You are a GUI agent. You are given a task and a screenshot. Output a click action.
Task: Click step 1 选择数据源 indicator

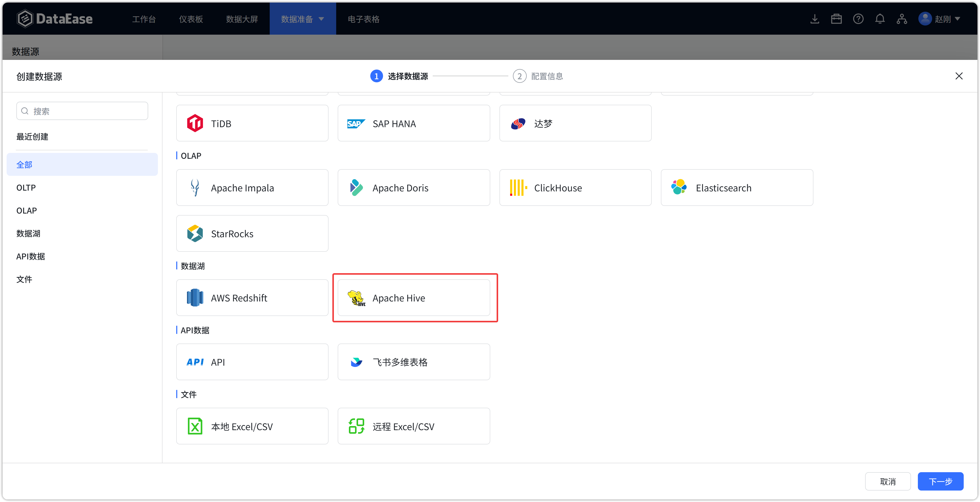point(399,76)
